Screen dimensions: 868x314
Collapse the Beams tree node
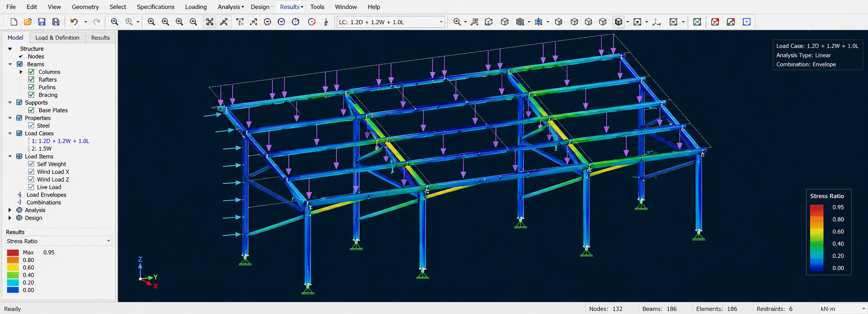pyautogui.click(x=10, y=64)
